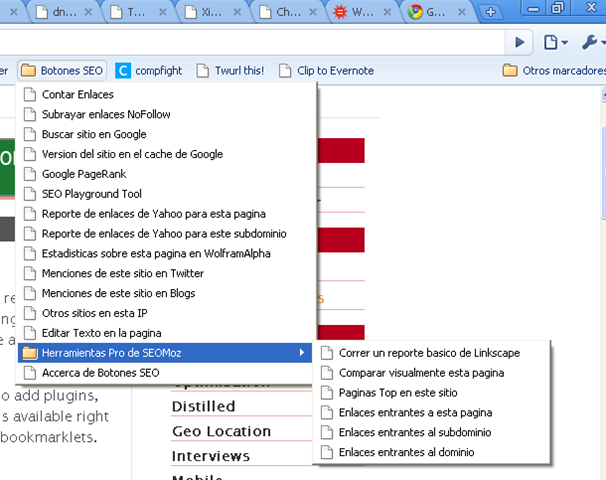Click the Go play arrow button
The height and width of the screenshot is (480, 606).
point(519,42)
